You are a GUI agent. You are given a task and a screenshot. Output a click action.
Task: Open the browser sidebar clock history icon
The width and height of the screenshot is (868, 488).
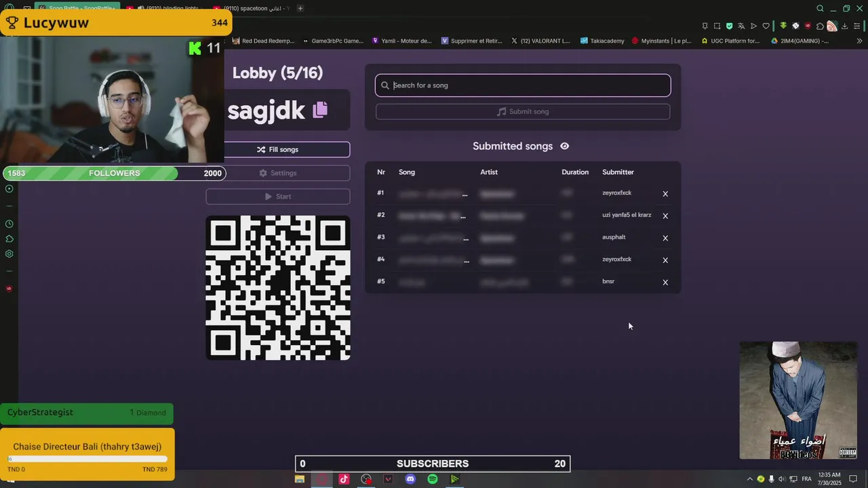pyautogui.click(x=9, y=224)
